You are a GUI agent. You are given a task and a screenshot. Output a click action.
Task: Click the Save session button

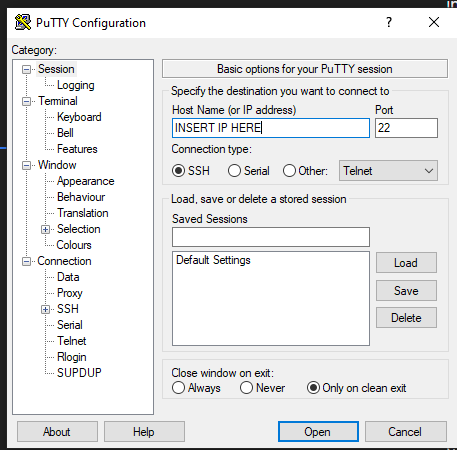pyautogui.click(x=406, y=290)
